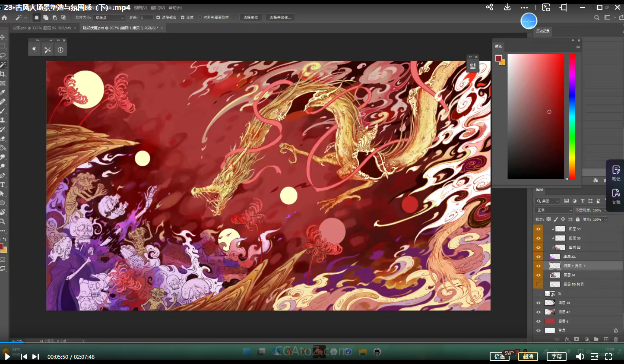Select the Lasso tool
Image resolution: width=624 pixels, height=364 pixels.
(3, 55)
